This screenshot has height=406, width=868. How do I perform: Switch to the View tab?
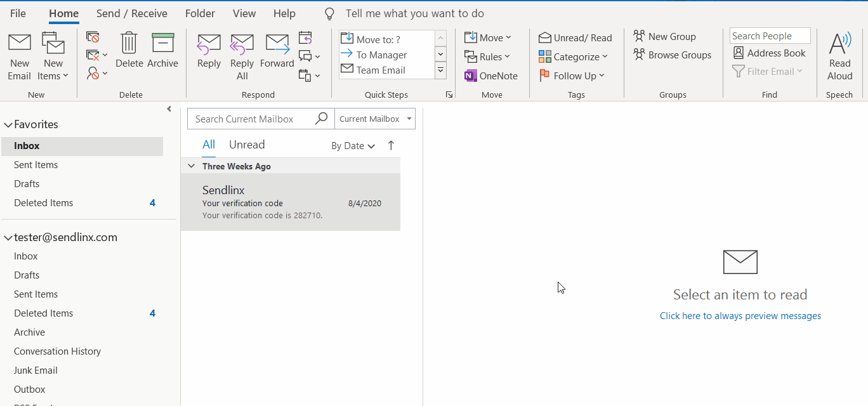tap(244, 13)
